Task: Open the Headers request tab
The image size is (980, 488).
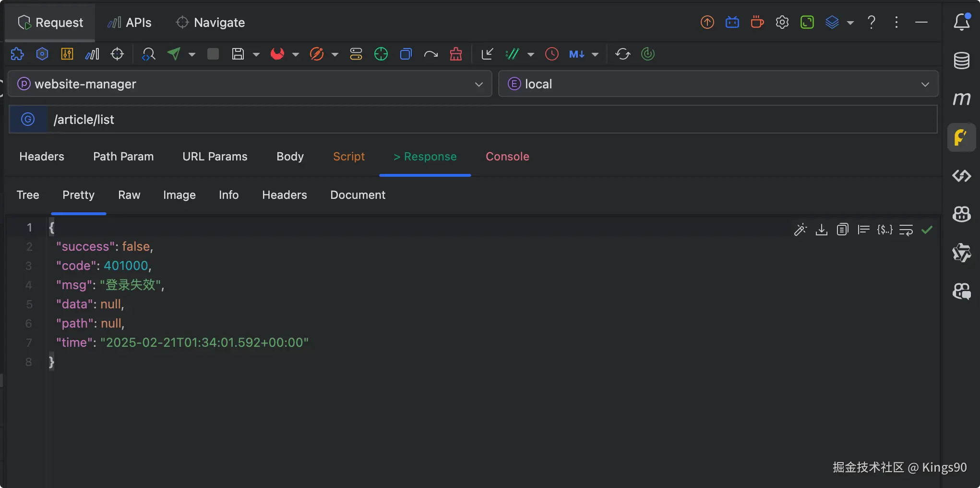Action: pyautogui.click(x=42, y=157)
